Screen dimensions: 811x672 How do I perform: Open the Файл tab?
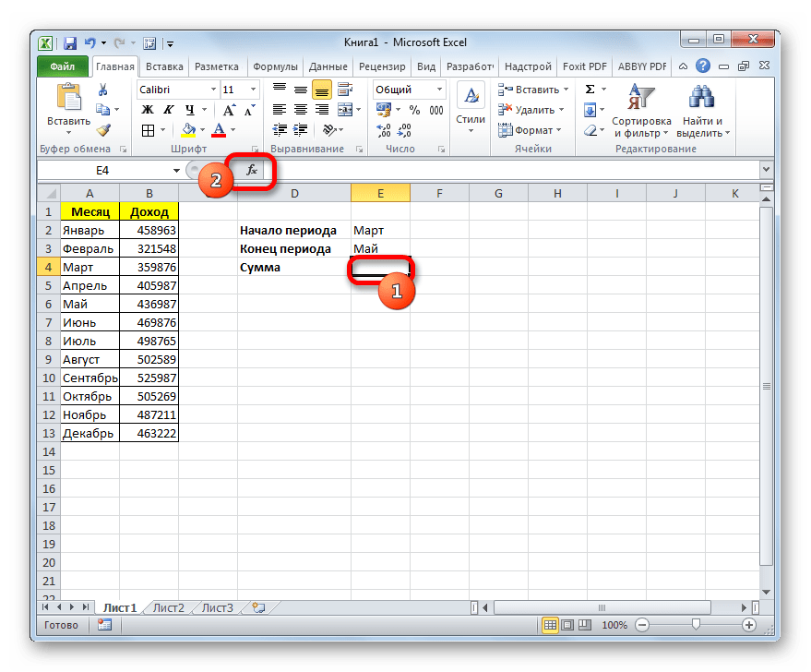click(63, 66)
